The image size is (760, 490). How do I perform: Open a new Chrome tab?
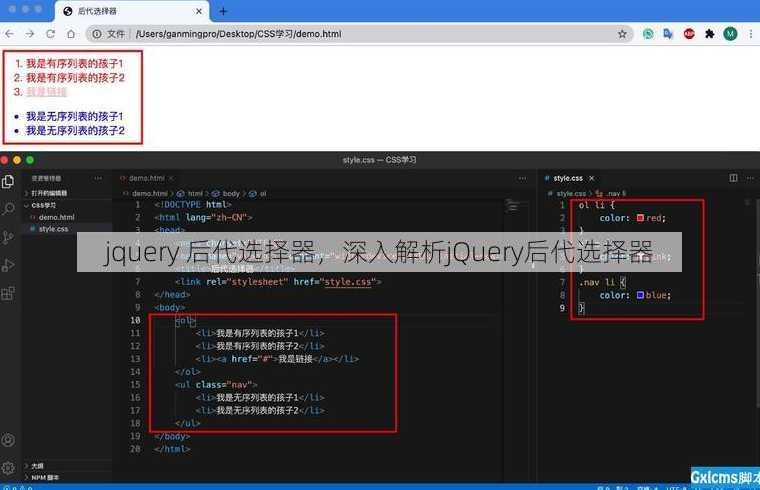click(x=223, y=11)
